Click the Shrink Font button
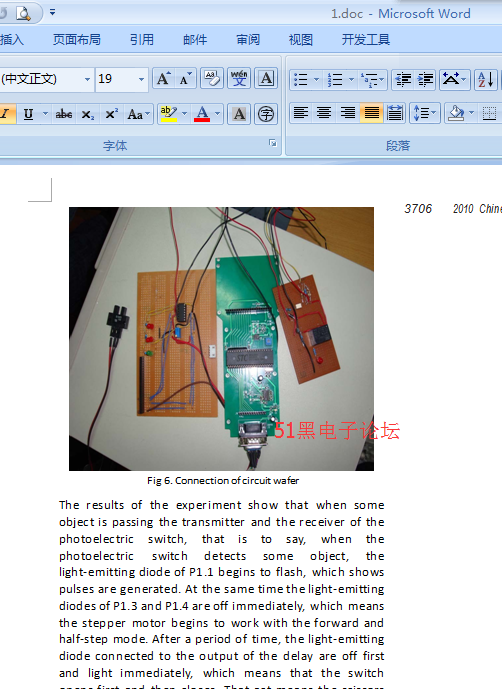 185,79
